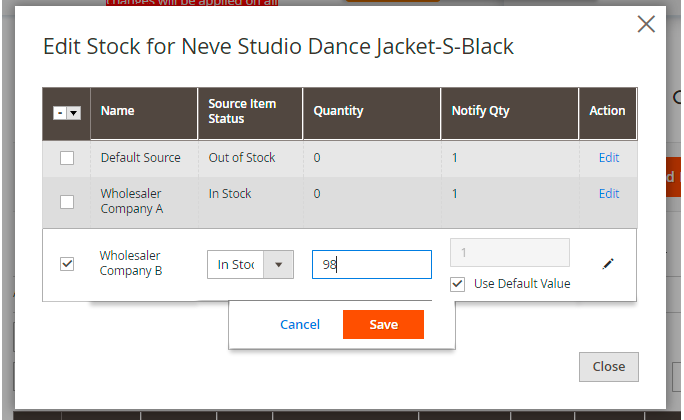Click the Quantity column header

339,111
